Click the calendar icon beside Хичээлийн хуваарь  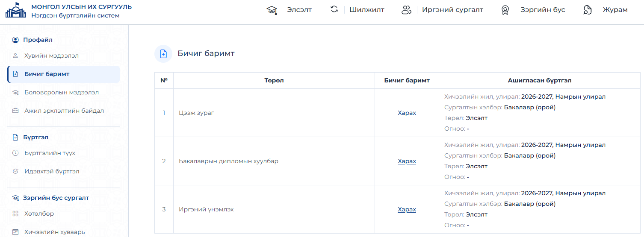coord(15,232)
